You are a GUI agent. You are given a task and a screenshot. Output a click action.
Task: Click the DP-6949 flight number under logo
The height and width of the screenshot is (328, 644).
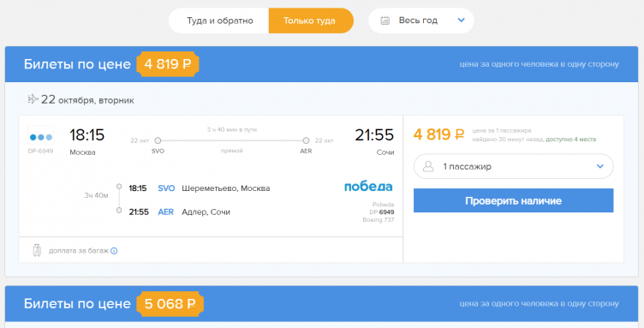coord(40,151)
